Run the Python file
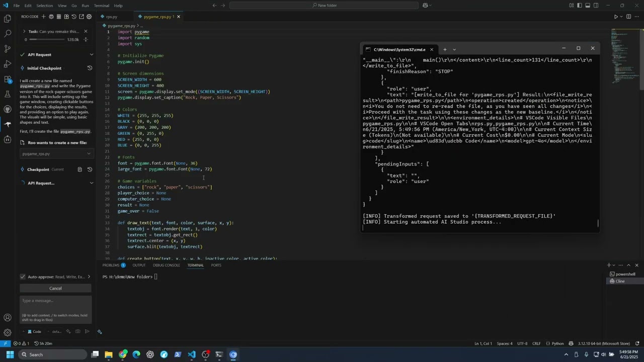Screen dimensions: 644x362 [616, 17]
